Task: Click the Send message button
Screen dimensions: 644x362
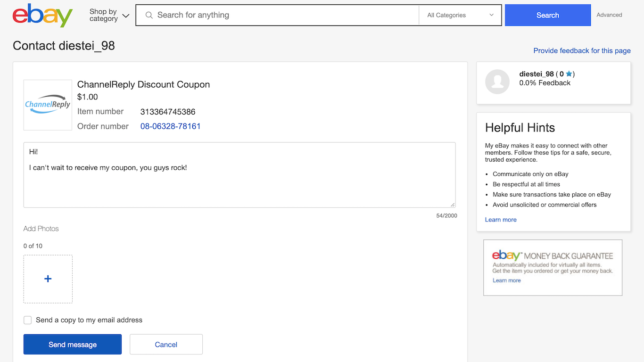Action: tap(73, 345)
